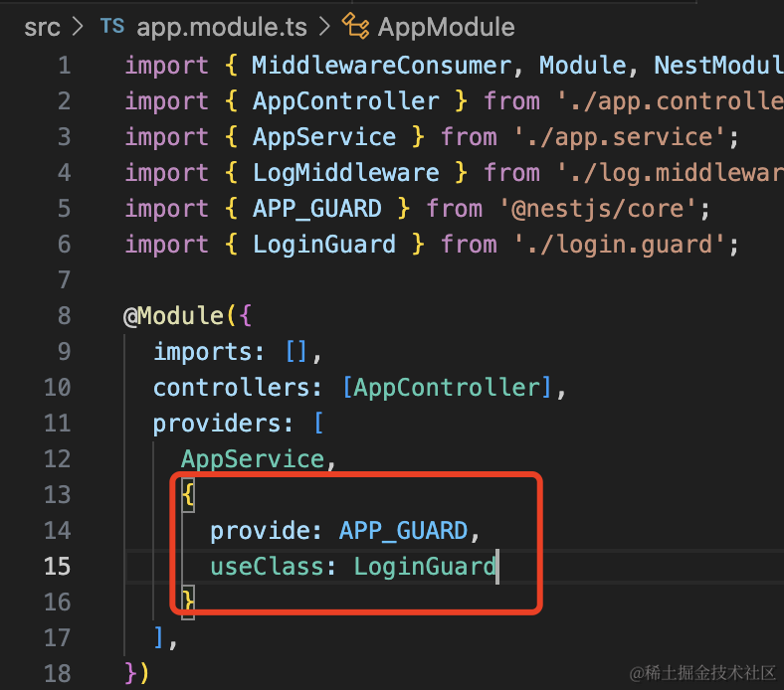Select line number 1 in the gutter

tap(64, 66)
